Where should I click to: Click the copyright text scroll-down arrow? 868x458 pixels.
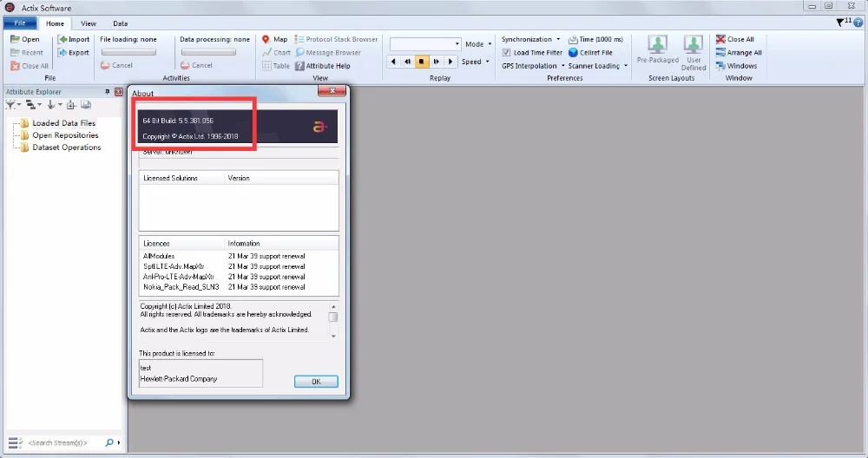[333, 336]
